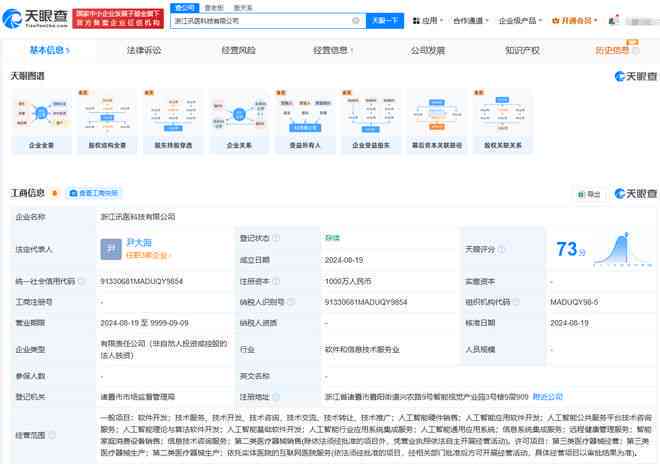Click the help icon beside 天眼评分
Screen dimensions: 660x464
point(501,249)
